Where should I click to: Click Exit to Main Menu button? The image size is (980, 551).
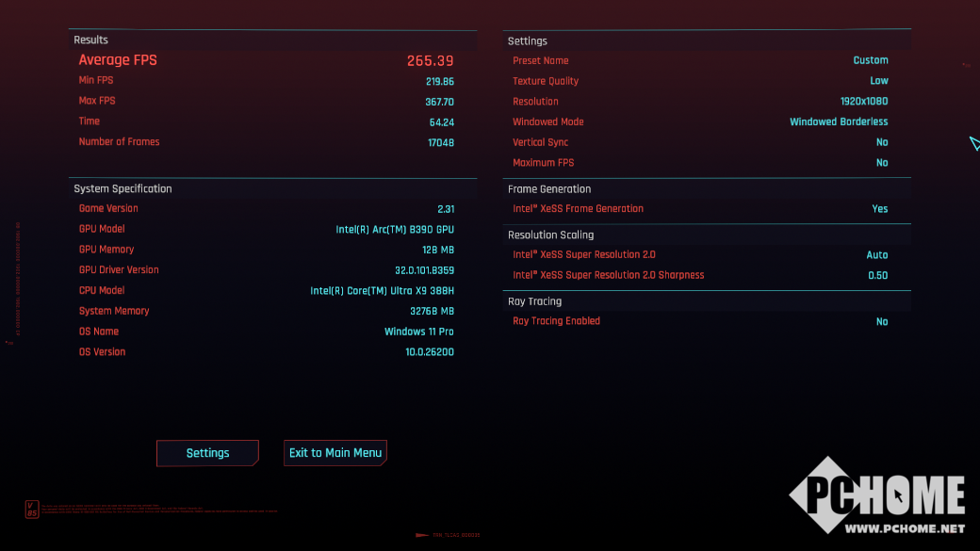[x=335, y=453]
